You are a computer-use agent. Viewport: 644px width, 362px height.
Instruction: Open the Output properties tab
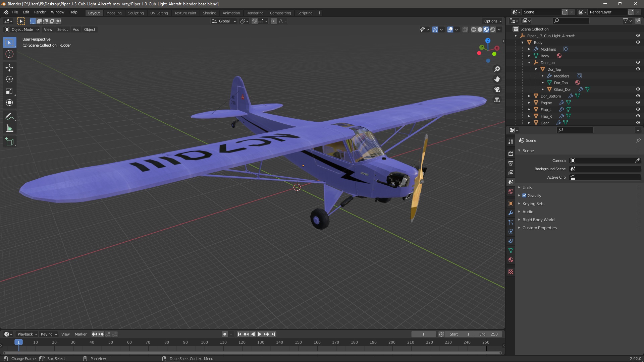511,163
